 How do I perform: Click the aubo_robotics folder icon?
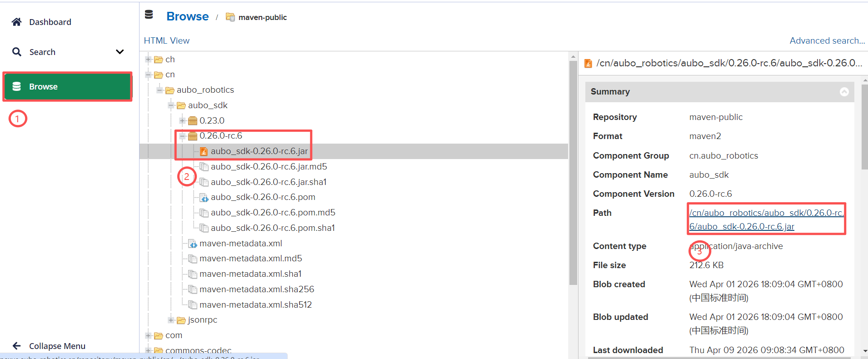pyautogui.click(x=170, y=90)
